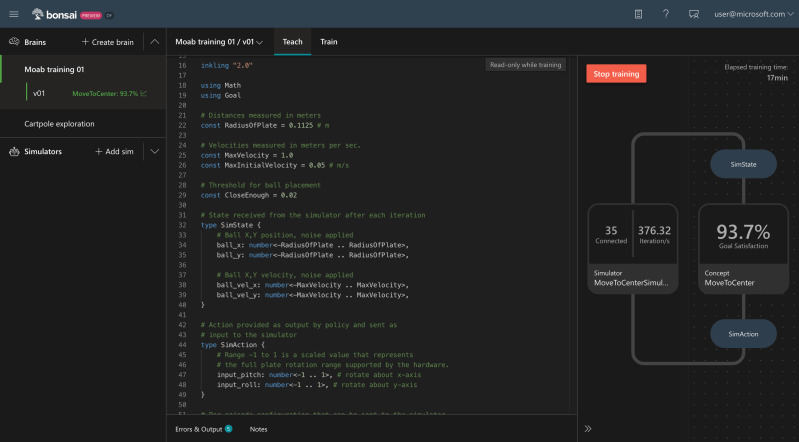Open the help question mark icon

point(665,14)
